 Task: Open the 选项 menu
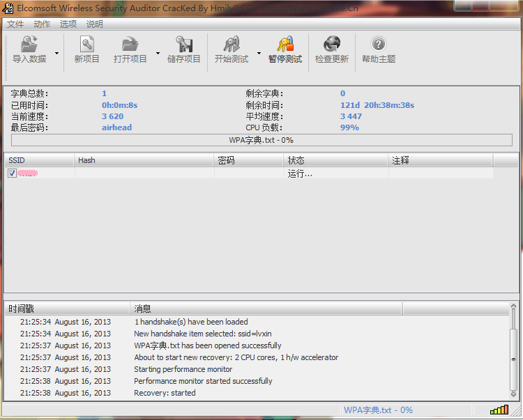click(68, 24)
